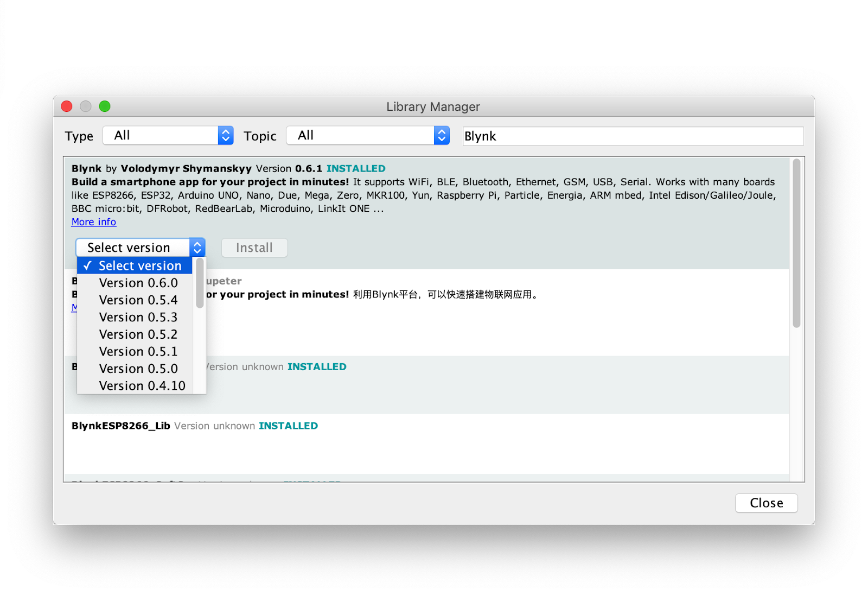
Task: Open the Type filter dropdown
Action: tap(168, 135)
